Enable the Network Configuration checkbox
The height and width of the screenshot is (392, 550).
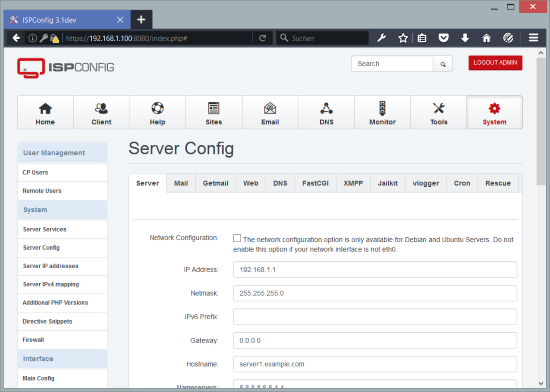click(x=237, y=238)
